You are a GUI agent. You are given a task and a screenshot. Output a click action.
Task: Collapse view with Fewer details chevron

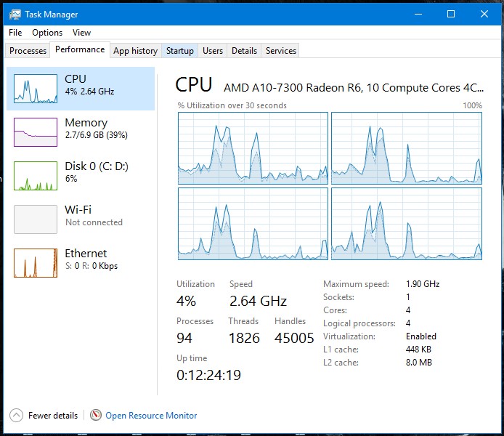point(16,416)
